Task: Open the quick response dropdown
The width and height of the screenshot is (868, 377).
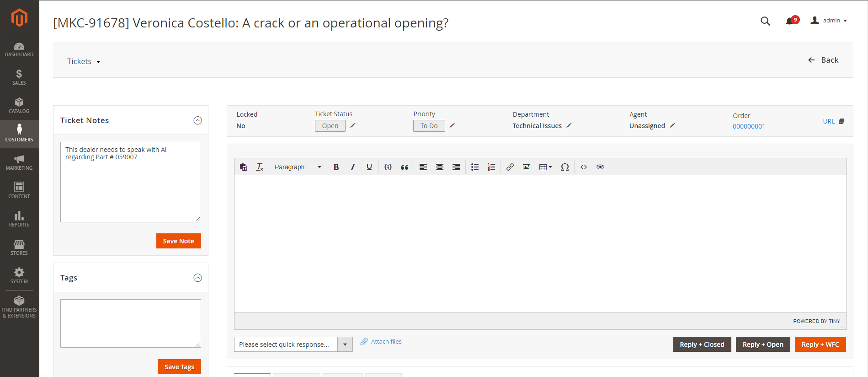Action: 293,345
